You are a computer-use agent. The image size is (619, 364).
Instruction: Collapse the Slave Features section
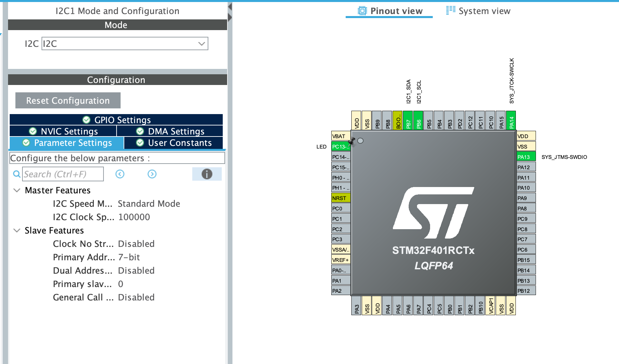pos(16,230)
